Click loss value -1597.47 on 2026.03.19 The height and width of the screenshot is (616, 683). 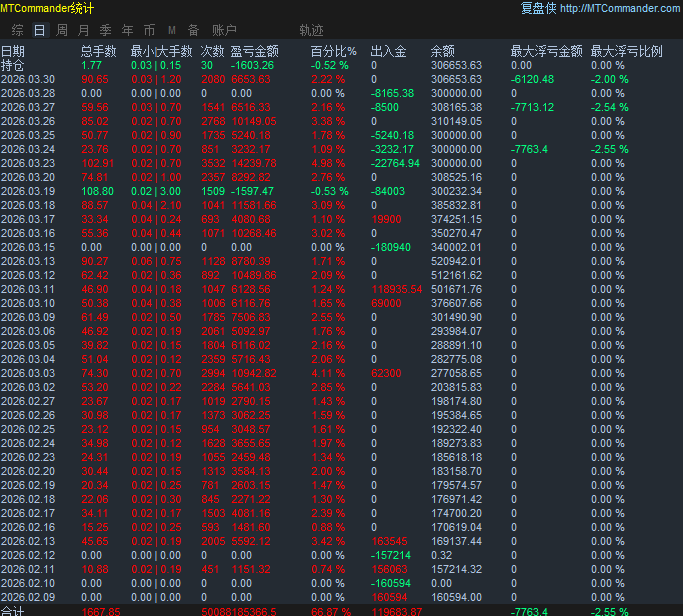[252, 191]
